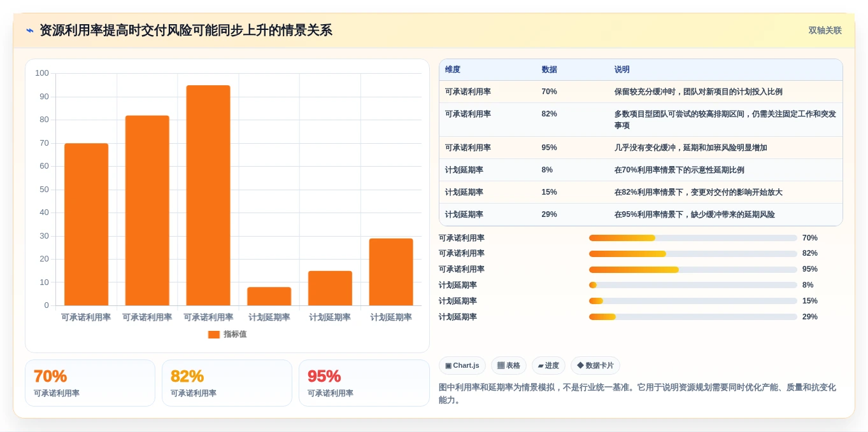Click the 50 label on the y-axis
This screenshot has width=868, height=432.
[44, 190]
